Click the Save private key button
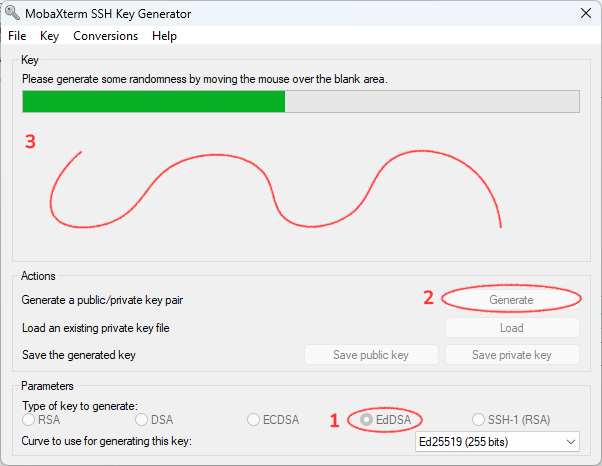The width and height of the screenshot is (602, 466). tap(512, 355)
